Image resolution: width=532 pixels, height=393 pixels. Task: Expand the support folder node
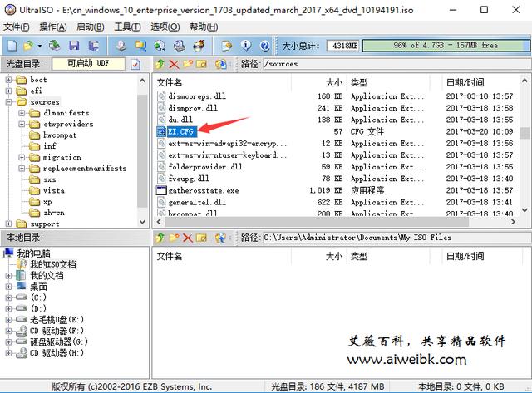tap(8, 224)
